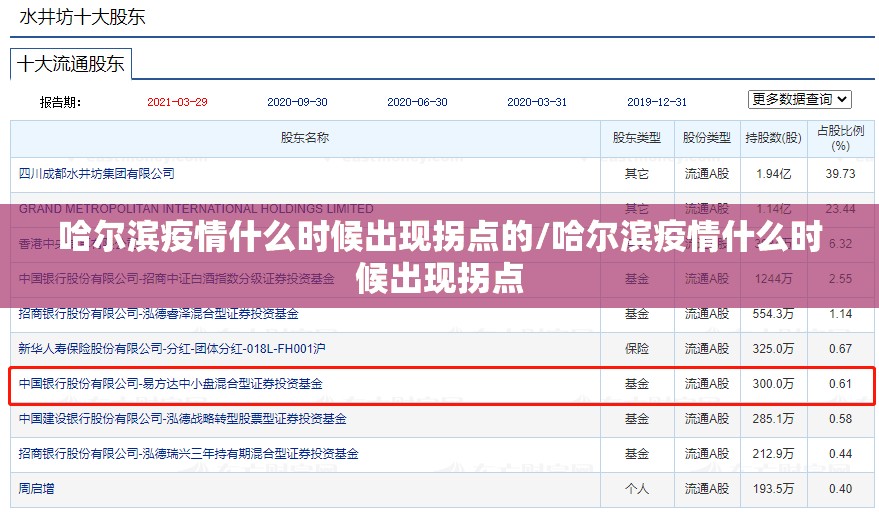Switch to report date 2020-09-30
Viewport: 879px width, 512px height.
(297, 102)
